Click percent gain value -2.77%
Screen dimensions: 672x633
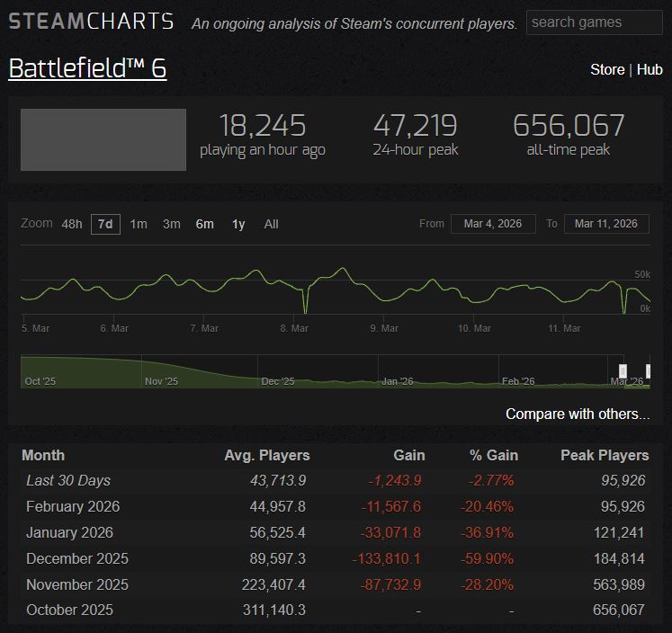click(491, 480)
